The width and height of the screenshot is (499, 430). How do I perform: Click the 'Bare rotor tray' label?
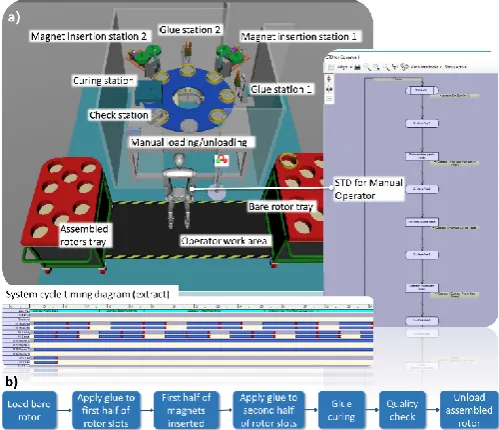[281, 207]
